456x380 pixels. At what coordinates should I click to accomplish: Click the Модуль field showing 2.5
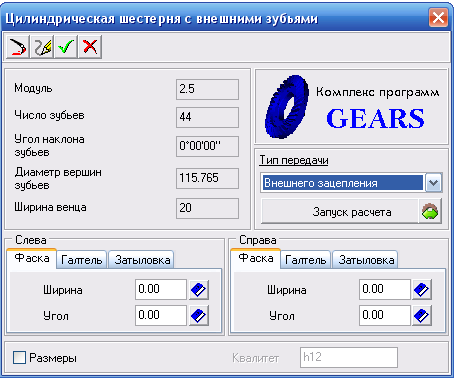point(207,89)
